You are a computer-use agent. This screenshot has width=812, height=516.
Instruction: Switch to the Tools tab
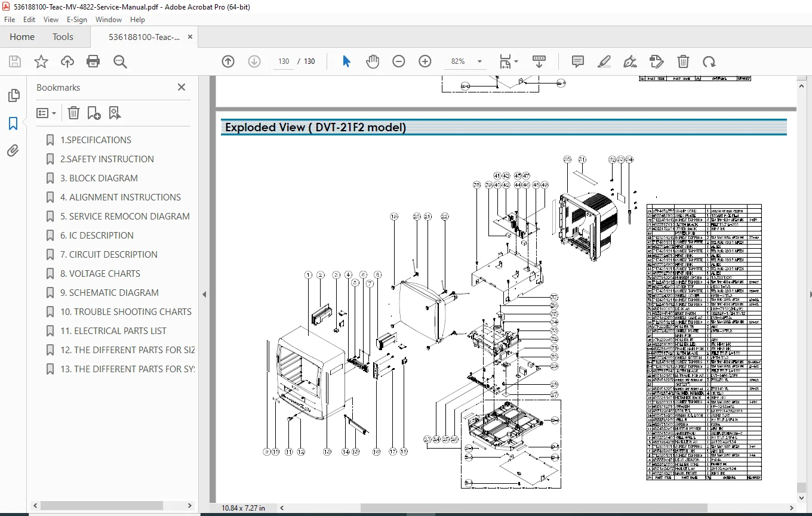(63, 37)
